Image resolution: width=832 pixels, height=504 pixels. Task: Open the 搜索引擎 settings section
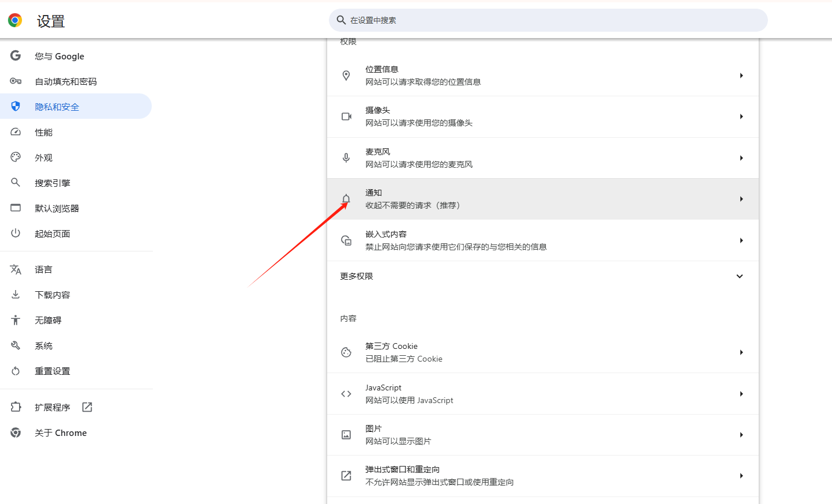(76, 183)
